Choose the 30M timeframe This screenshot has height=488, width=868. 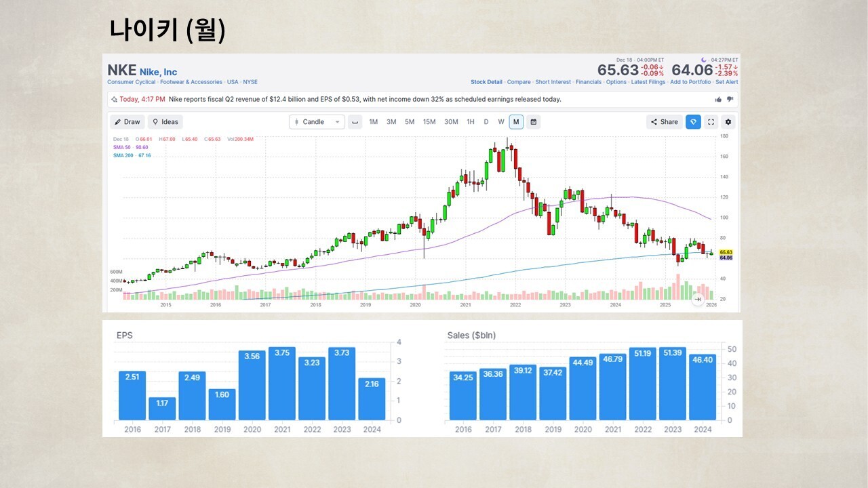click(x=451, y=122)
